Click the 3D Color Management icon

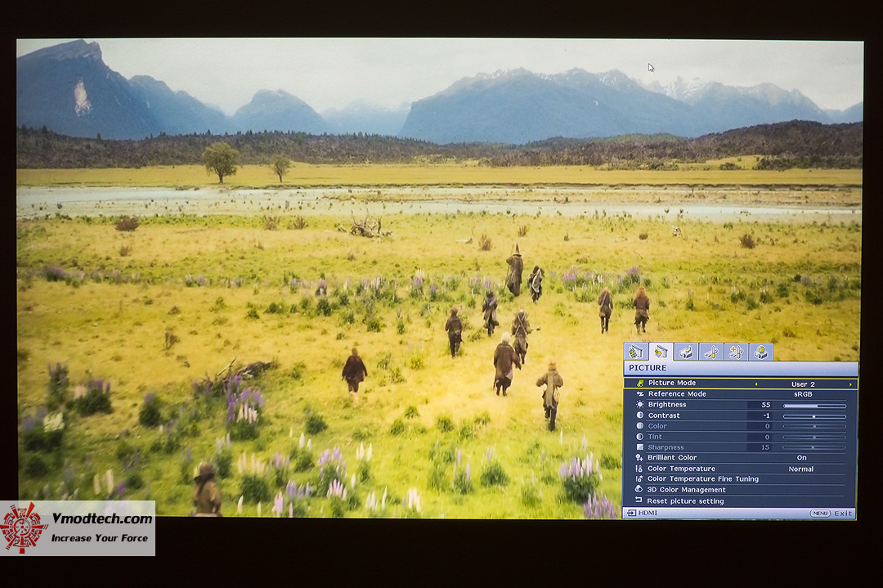pos(639,489)
